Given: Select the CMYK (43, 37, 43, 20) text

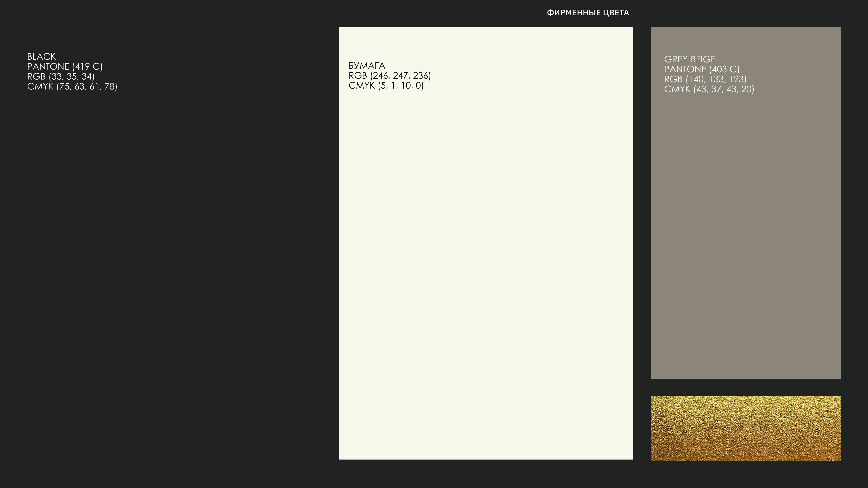Looking at the screenshot, I should (709, 89).
